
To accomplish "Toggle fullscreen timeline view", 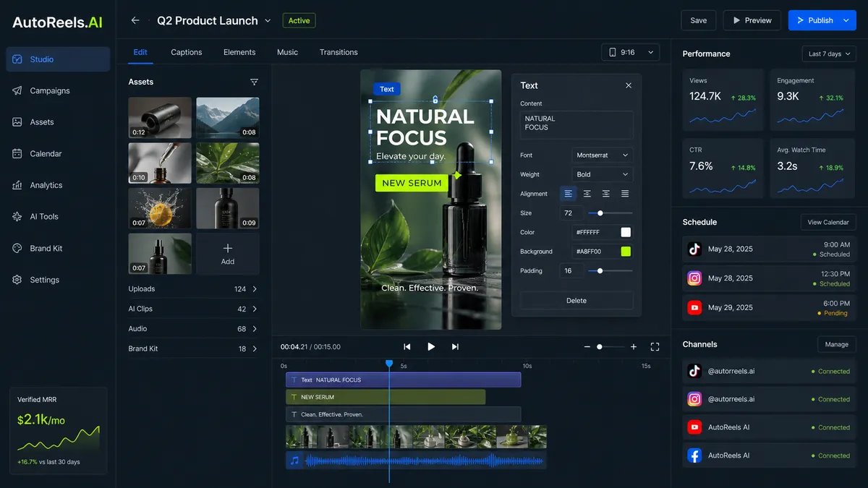I will point(655,347).
